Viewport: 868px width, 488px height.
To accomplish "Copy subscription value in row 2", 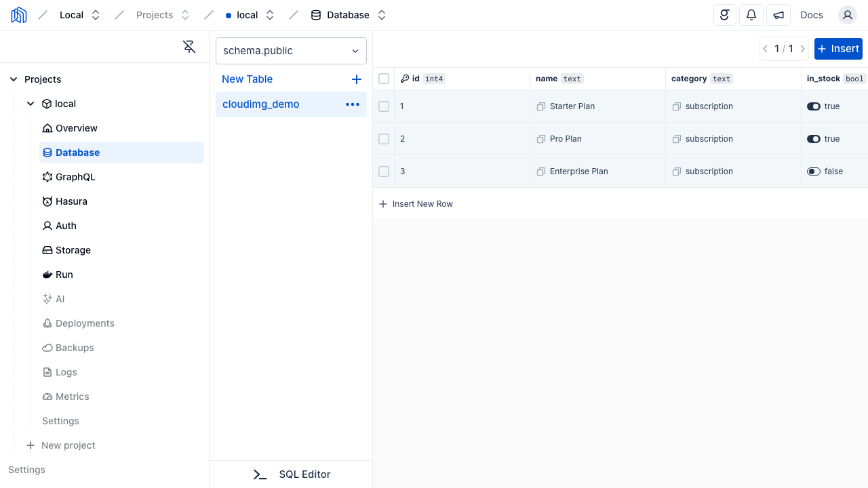I will (x=677, y=139).
